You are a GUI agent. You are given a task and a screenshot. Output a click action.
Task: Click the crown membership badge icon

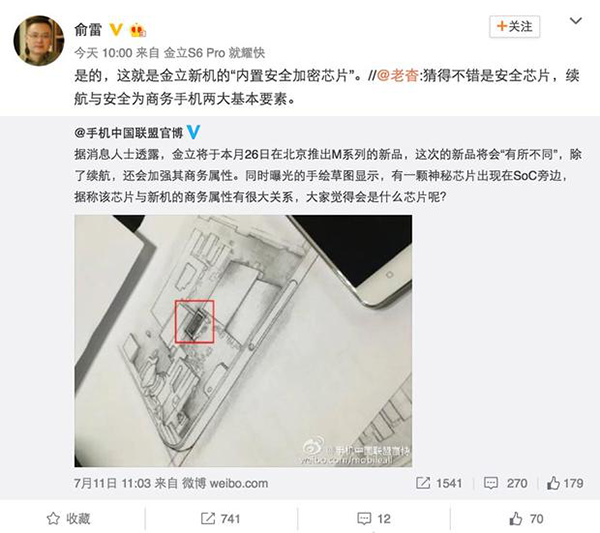tap(138, 30)
